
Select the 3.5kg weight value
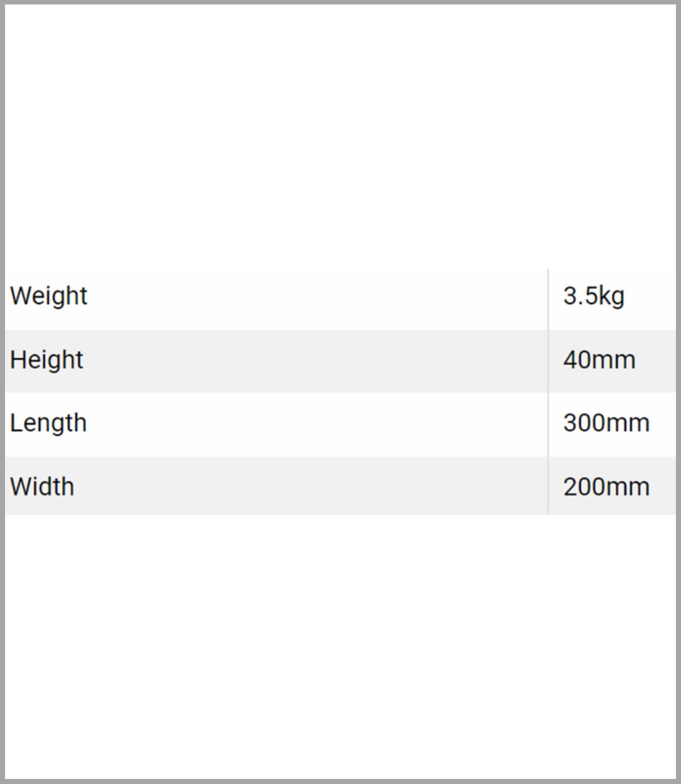click(x=594, y=296)
